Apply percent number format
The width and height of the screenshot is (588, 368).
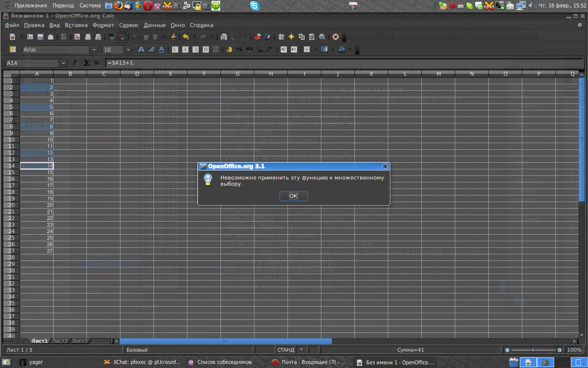[x=239, y=49]
